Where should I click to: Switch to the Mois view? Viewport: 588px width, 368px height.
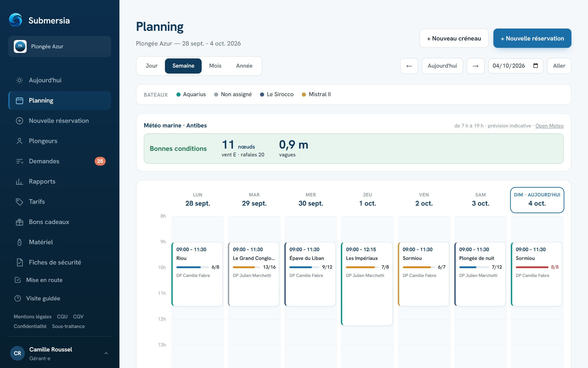[215, 66]
